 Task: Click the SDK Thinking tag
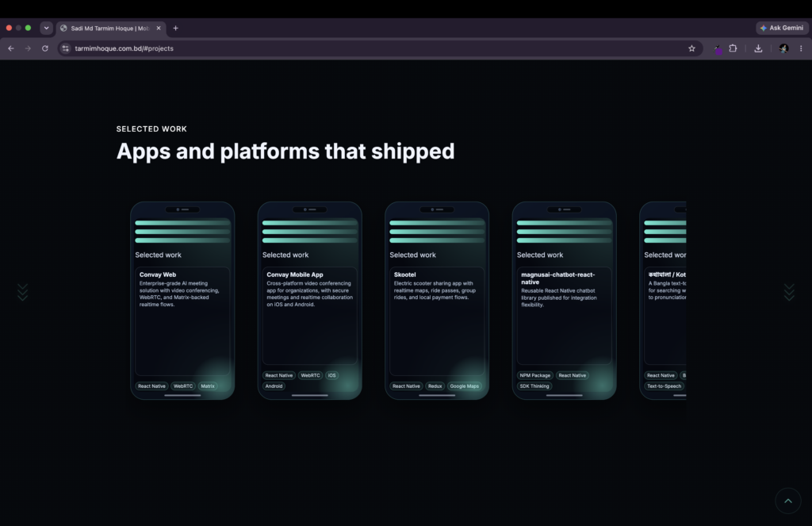pos(534,386)
